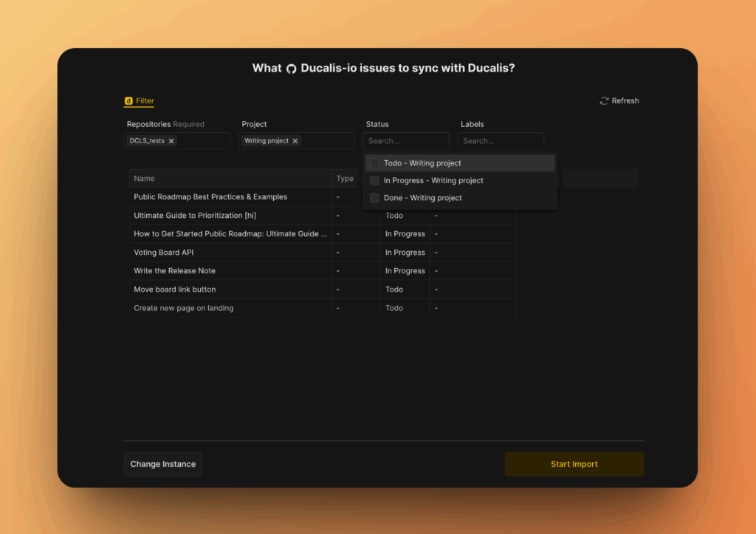This screenshot has width=756, height=534.
Task: Select the Move board link button issue
Action: click(x=174, y=290)
